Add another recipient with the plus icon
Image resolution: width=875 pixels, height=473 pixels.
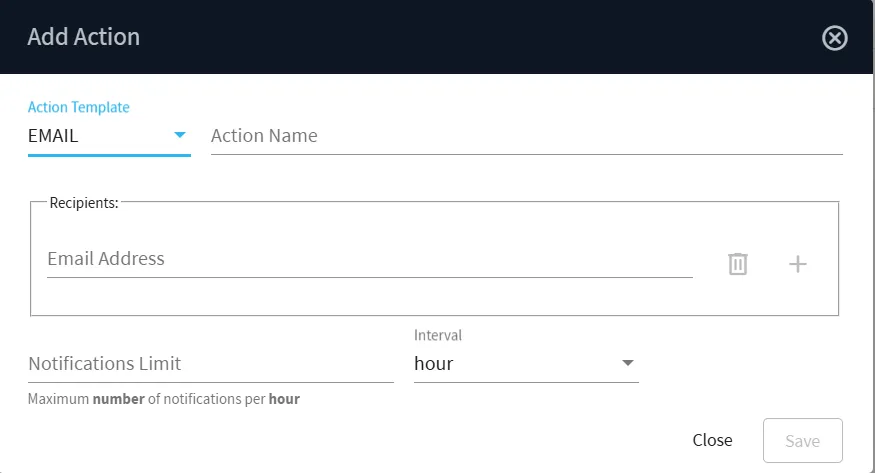pos(797,264)
